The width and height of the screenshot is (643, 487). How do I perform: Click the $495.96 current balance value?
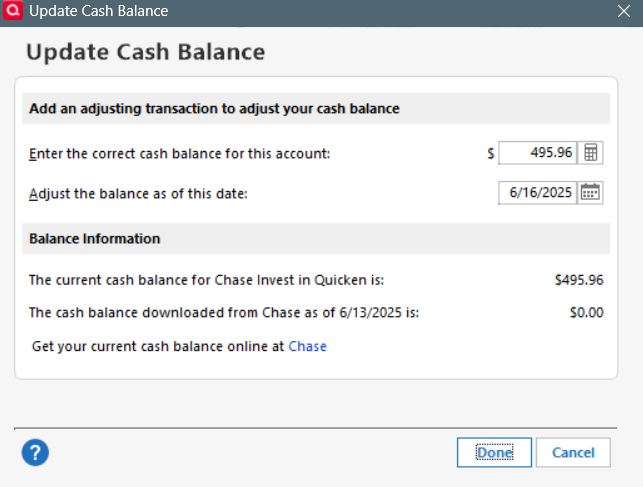[579, 280]
